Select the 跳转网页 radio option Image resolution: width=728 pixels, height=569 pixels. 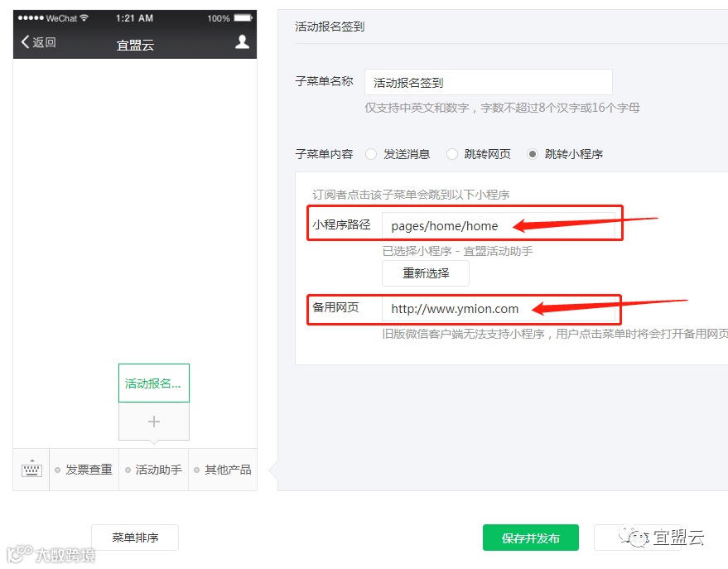(x=451, y=154)
